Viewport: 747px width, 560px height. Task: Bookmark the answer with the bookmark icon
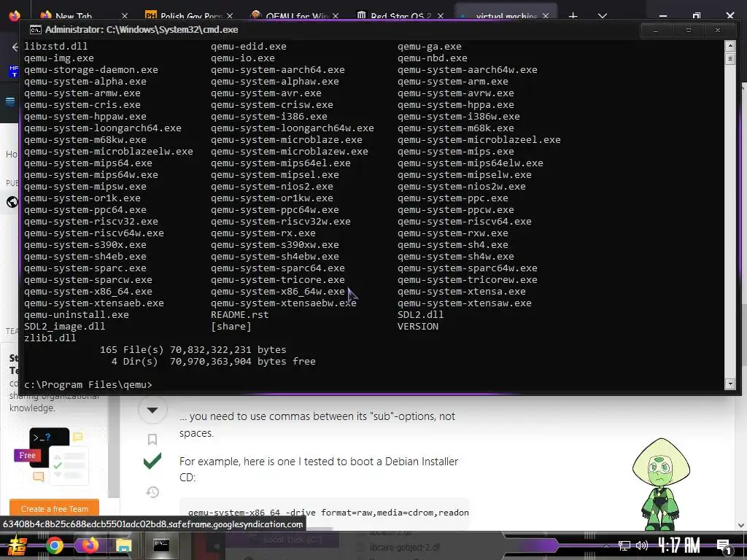tap(152, 439)
